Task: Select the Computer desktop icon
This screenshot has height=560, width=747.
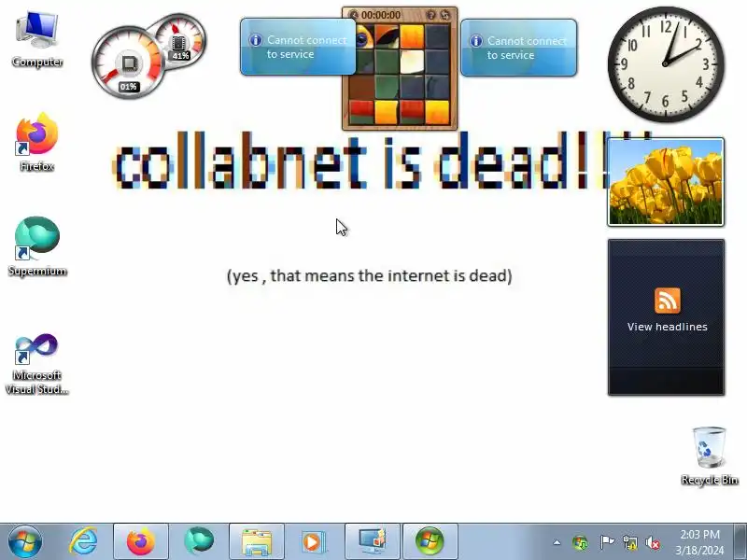Action: [x=37, y=39]
